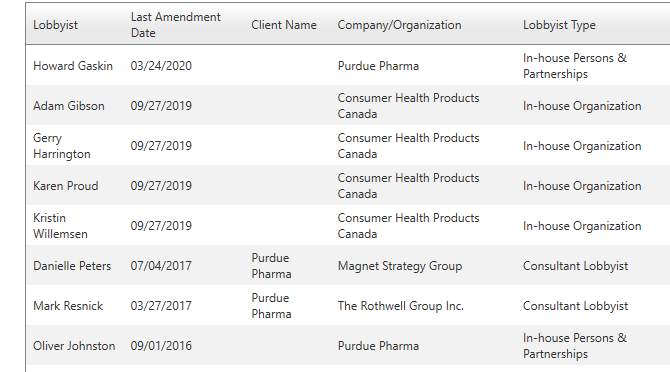Click Magnet Strategy Group company cell
The height and width of the screenshot is (372, 670).
(400, 266)
